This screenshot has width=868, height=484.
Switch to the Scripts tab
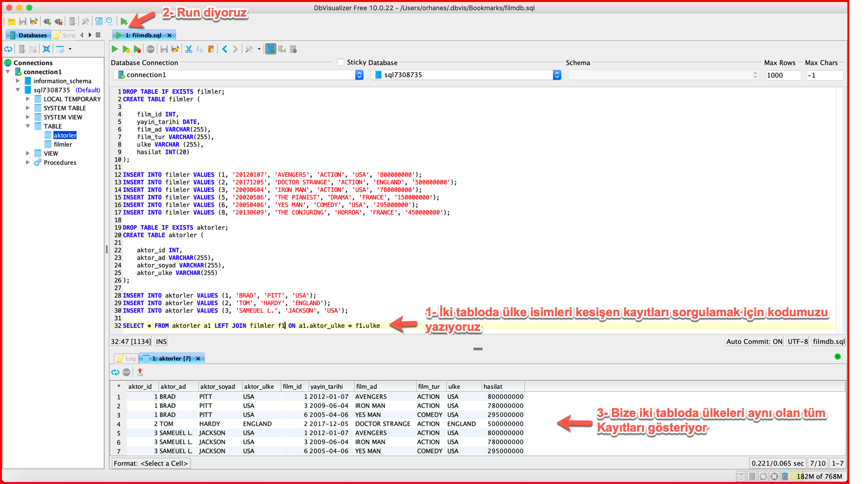[65, 35]
